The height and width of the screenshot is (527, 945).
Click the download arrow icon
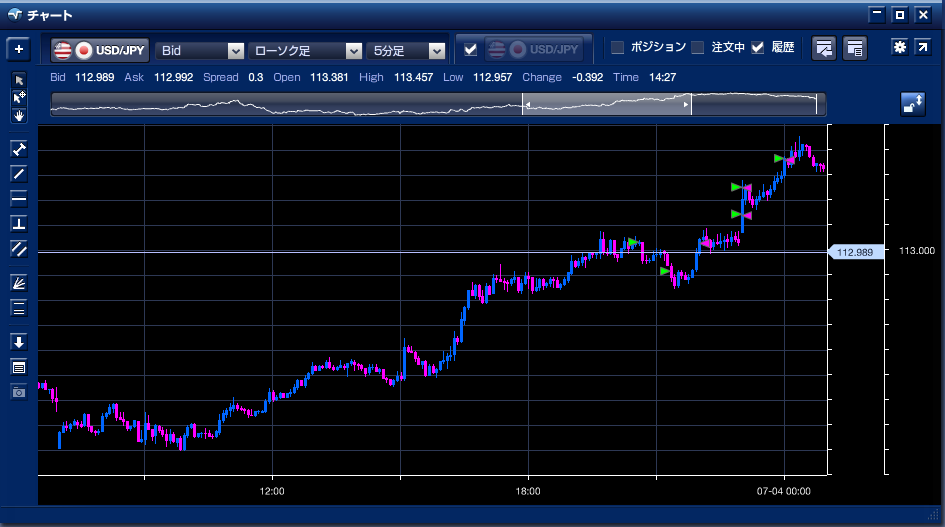tap(19, 342)
